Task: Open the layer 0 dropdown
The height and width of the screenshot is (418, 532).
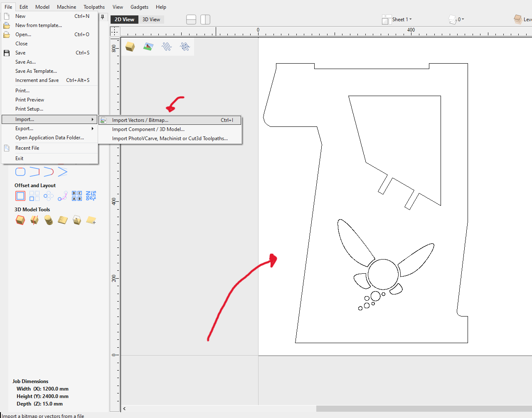Action: [x=456, y=20]
